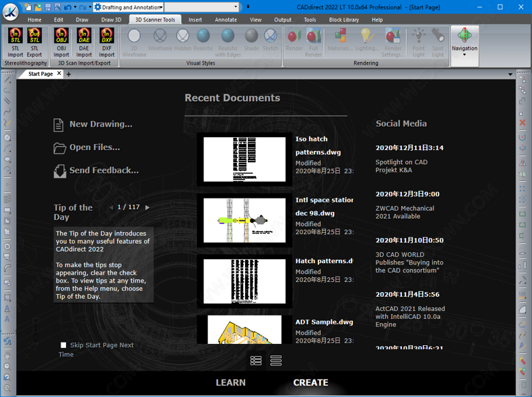The image size is (532, 397).
Task: Open Spotlight on CAD Projekt K&A post
Action: (x=401, y=166)
